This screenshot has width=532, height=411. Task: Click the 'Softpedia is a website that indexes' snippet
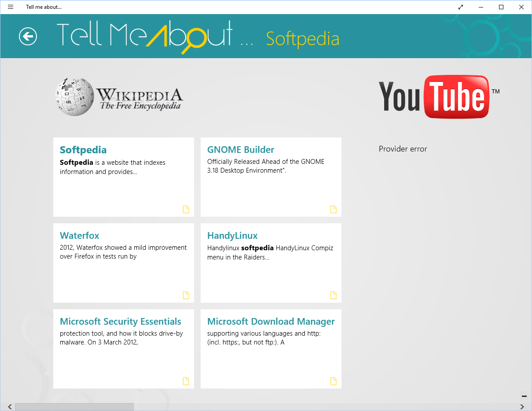click(113, 167)
